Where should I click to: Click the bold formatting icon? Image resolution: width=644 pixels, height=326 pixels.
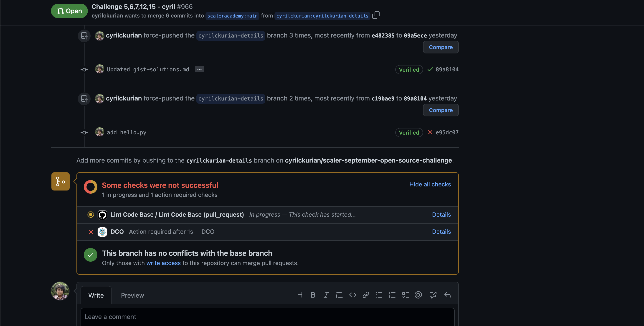pos(313,295)
